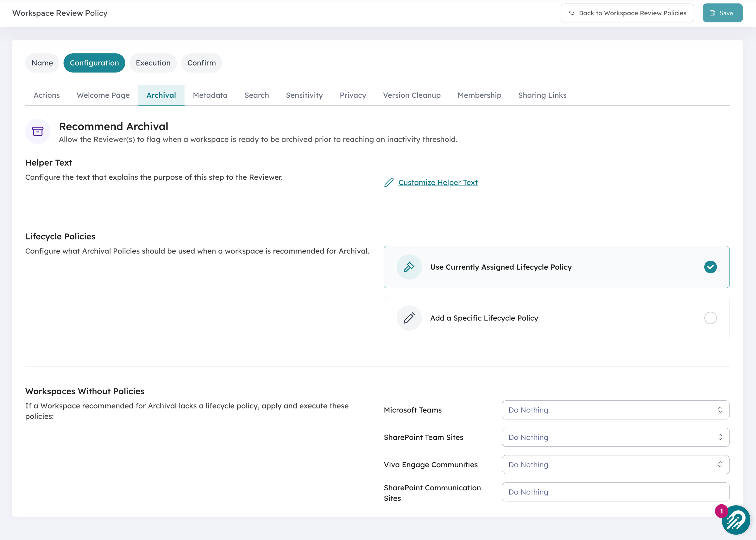This screenshot has height=540, width=756.
Task: Click the floppy disk icon in the Save button
Action: pos(712,13)
